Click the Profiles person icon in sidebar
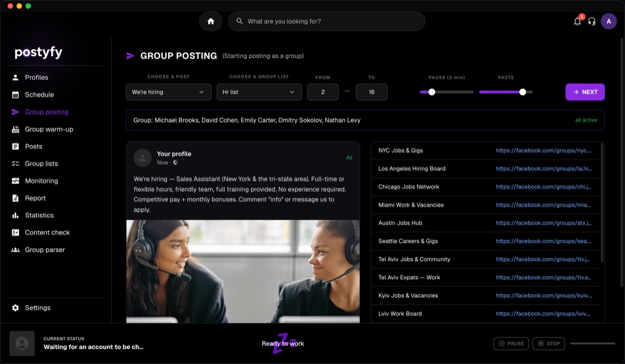The height and width of the screenshot is (364, 625). (x=16, y=77)
